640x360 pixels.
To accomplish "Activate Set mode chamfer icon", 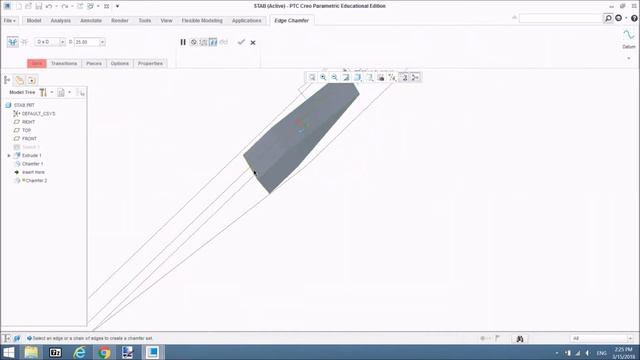I will (12, 42).
